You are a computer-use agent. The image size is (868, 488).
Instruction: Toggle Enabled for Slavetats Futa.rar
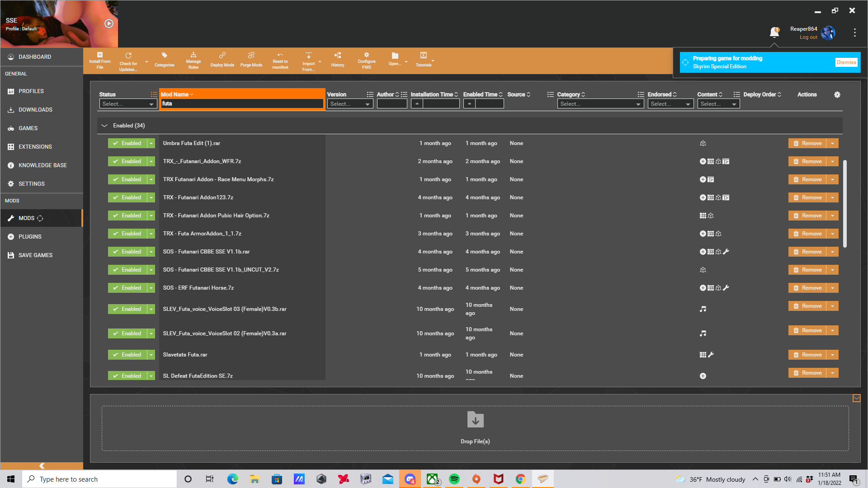(x=127, y=355)
